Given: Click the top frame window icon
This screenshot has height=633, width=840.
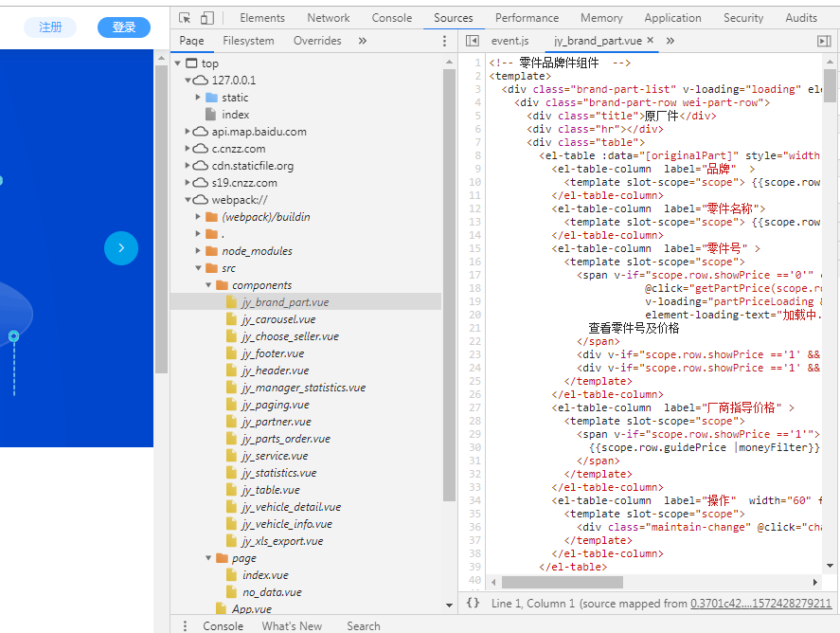Looking at the screenshot, I should [x=191, y=63].
